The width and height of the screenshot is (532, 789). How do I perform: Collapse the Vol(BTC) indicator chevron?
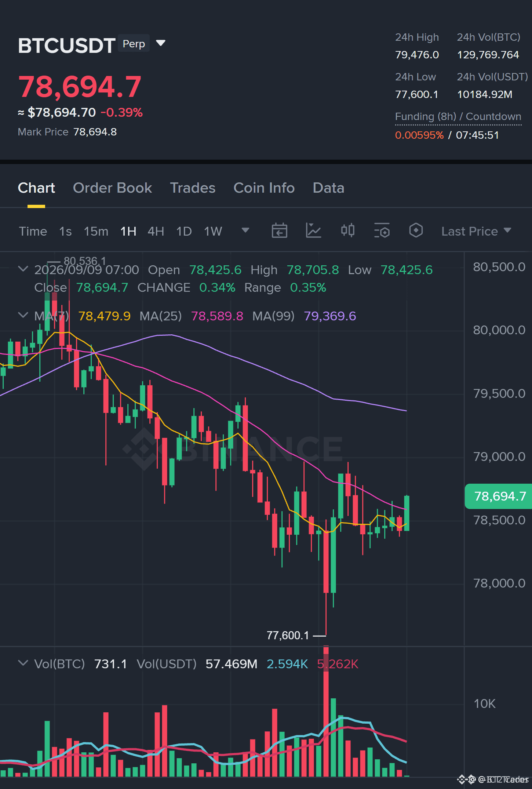23,663
